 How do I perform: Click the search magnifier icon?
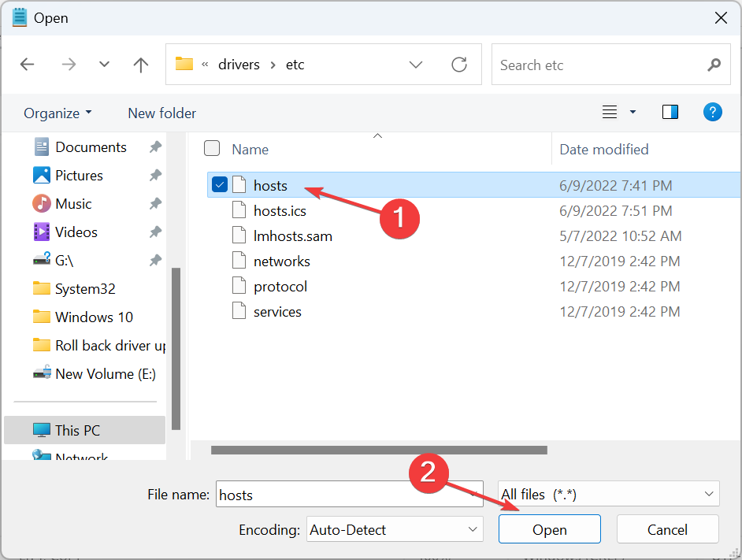(x=714, y=65)
